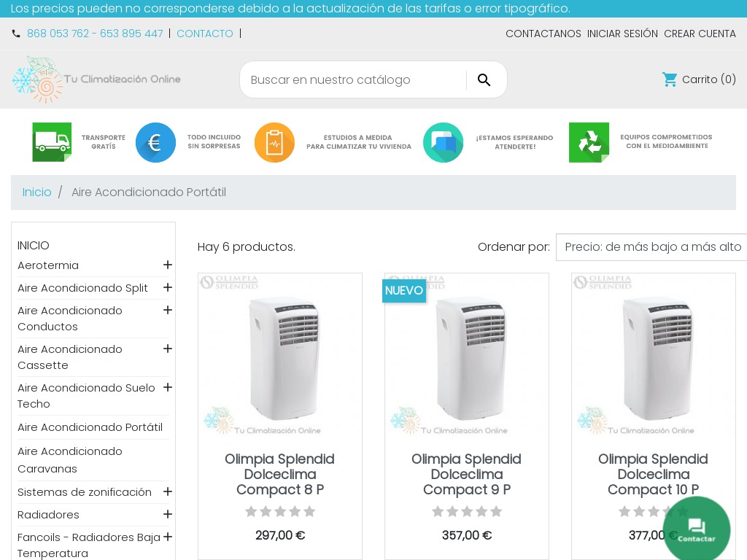
Task: Click the Tu Climatización Online logo
Action: click(x=96, y=79)
